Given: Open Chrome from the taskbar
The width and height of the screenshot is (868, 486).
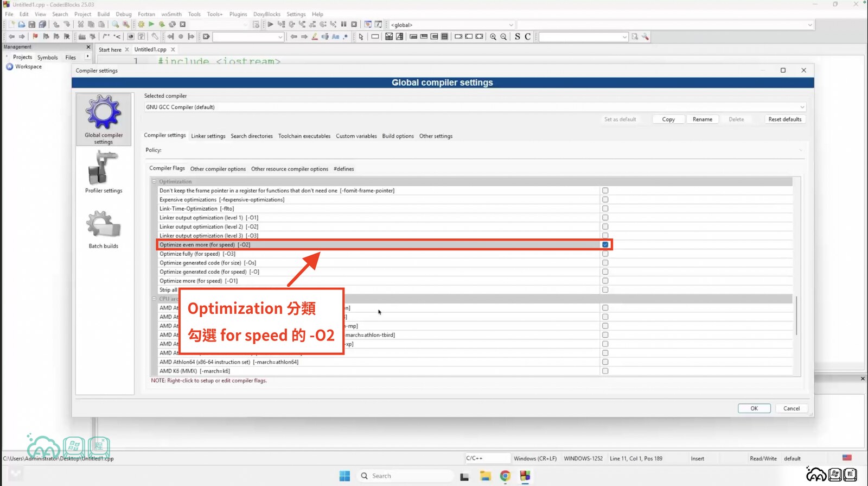Looking at the screenshot, I should [x=505, y=476].
